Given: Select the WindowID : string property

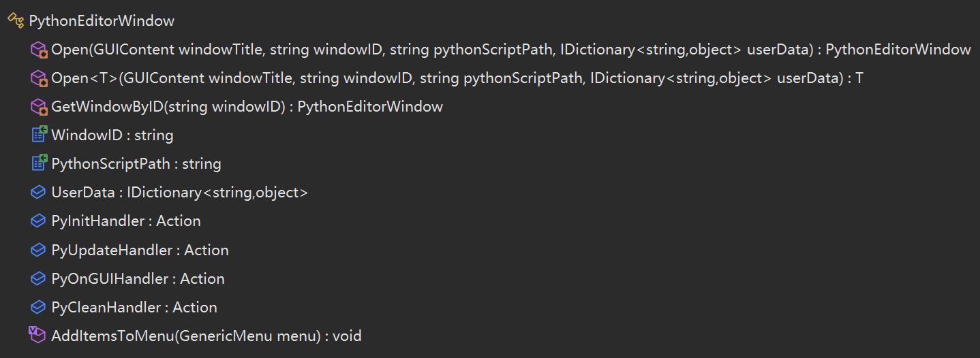Looking at the screenshot, I should (112, 135).
